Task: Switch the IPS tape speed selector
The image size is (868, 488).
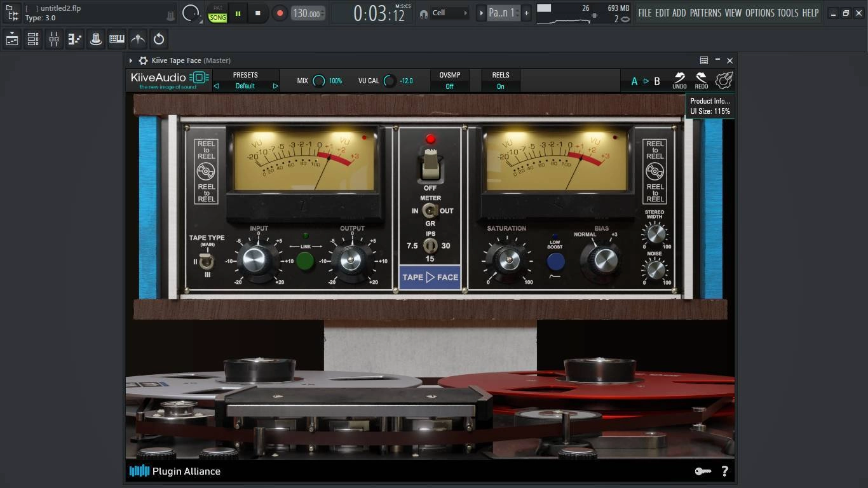Action: [x=430, y=246]
